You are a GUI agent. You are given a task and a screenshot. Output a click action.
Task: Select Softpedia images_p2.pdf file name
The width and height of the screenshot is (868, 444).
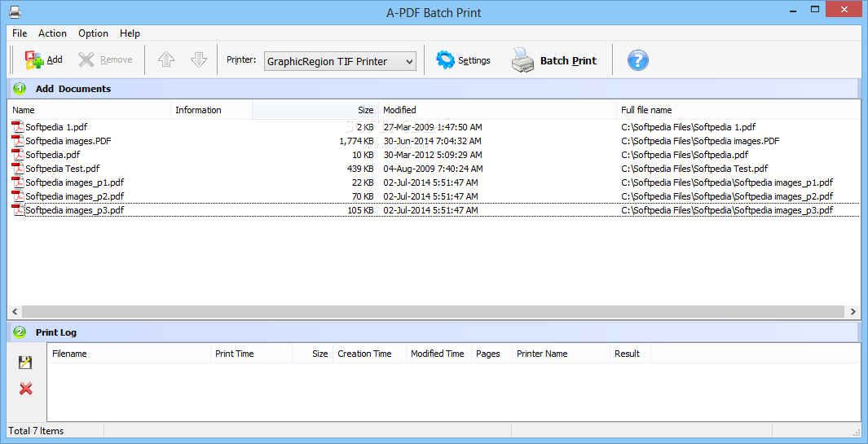[x=75, y=196]
